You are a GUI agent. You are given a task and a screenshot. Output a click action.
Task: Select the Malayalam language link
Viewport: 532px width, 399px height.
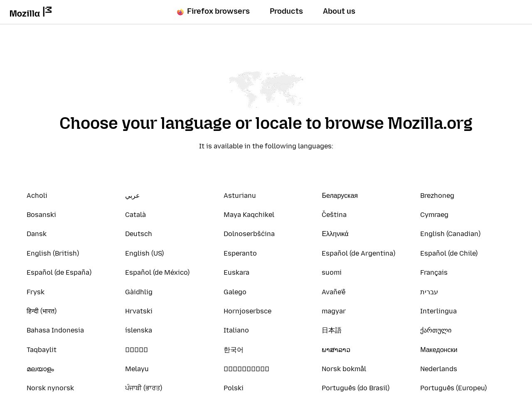coord(40,369)
